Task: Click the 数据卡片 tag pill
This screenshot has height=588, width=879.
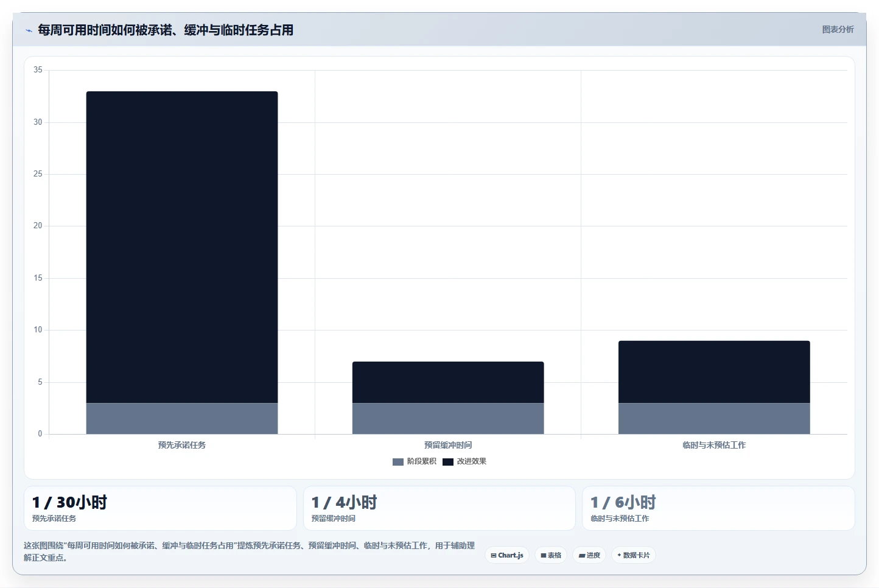Action: pyautogui.click(x=633, y=555)
